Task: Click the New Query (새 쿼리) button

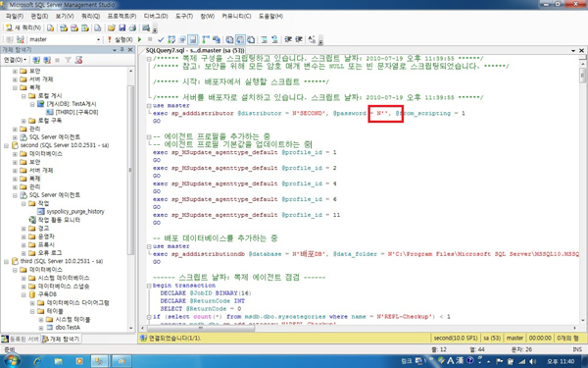Action: tap(24, 27)
